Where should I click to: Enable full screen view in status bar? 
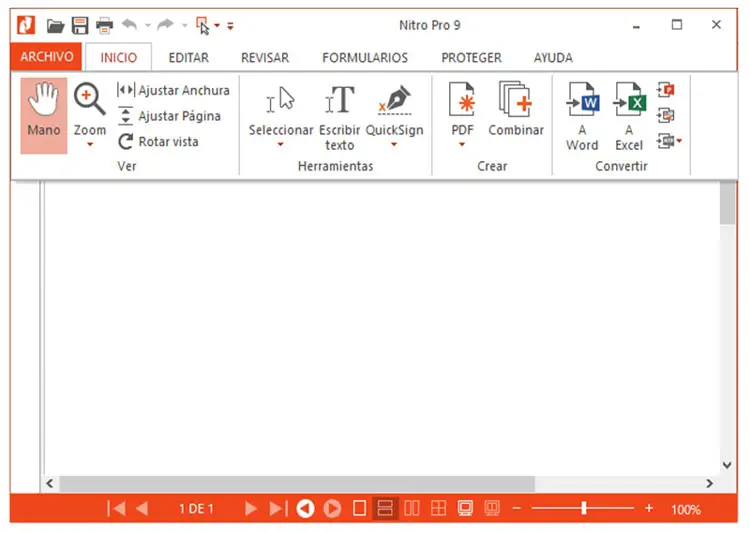tap(465, 508)
